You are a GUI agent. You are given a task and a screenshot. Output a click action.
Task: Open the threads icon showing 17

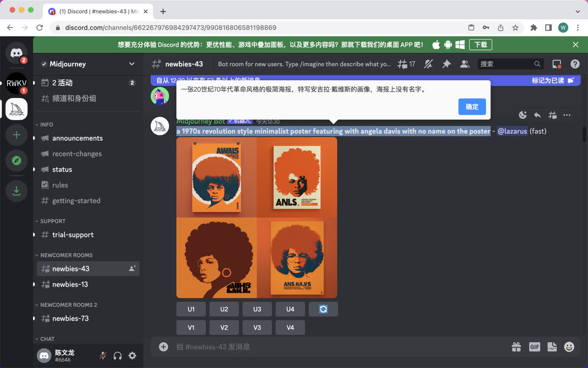406,64
